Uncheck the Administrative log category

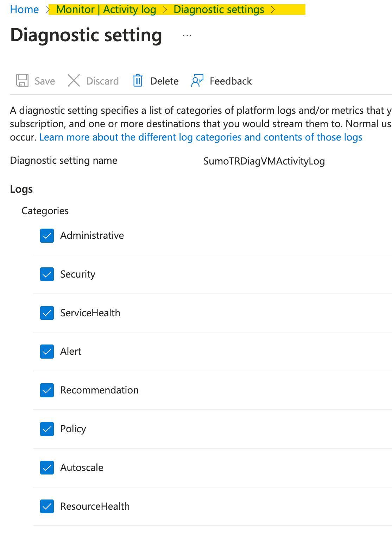pyautogui.click(x=47, y=235)
